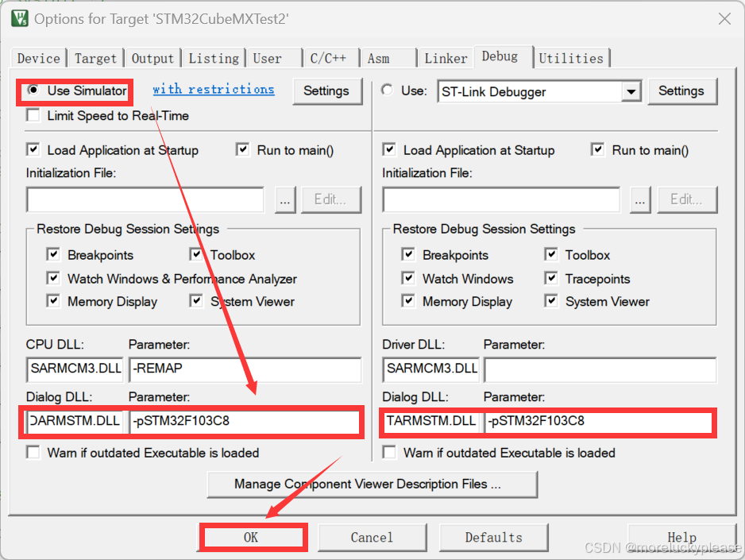Click CPU DLL field SARMCM3.DLL
This screenshot has height=560, width=745.
pos(75,369)
